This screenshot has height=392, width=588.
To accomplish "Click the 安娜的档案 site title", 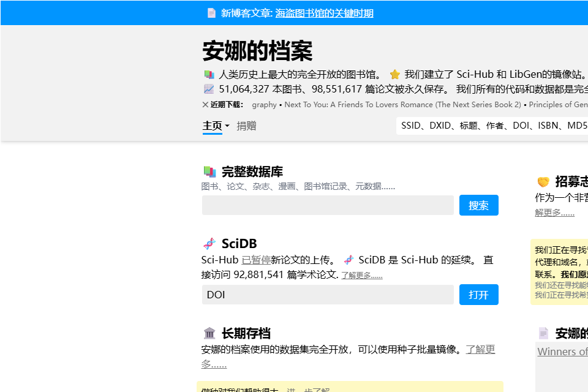I will 257,51.
